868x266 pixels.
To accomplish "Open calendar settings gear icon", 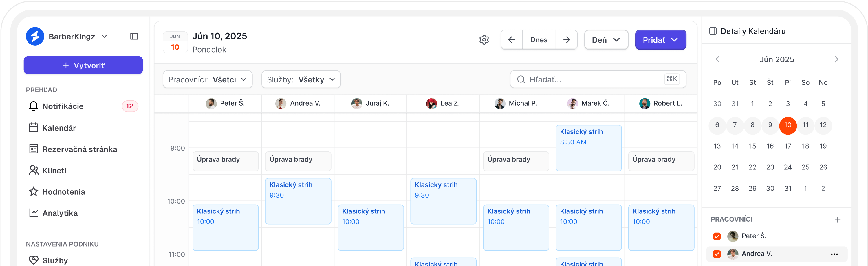I will pos(484,40).
